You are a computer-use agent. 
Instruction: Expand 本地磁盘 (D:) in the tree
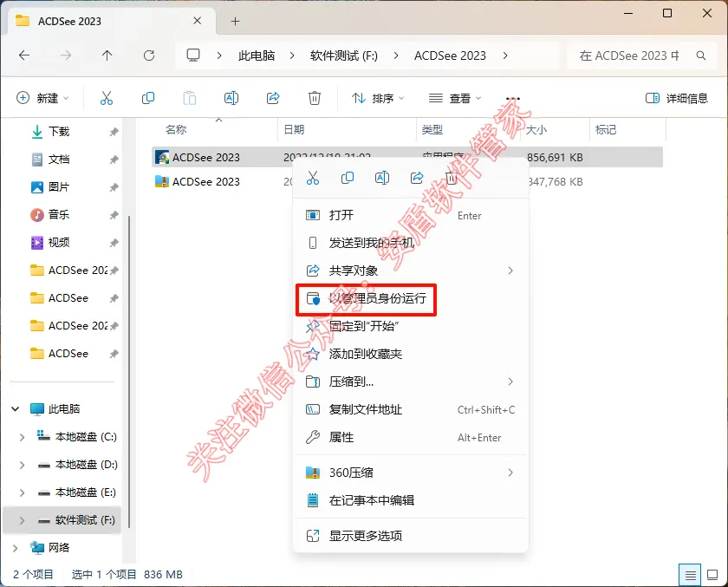[22, 465]
